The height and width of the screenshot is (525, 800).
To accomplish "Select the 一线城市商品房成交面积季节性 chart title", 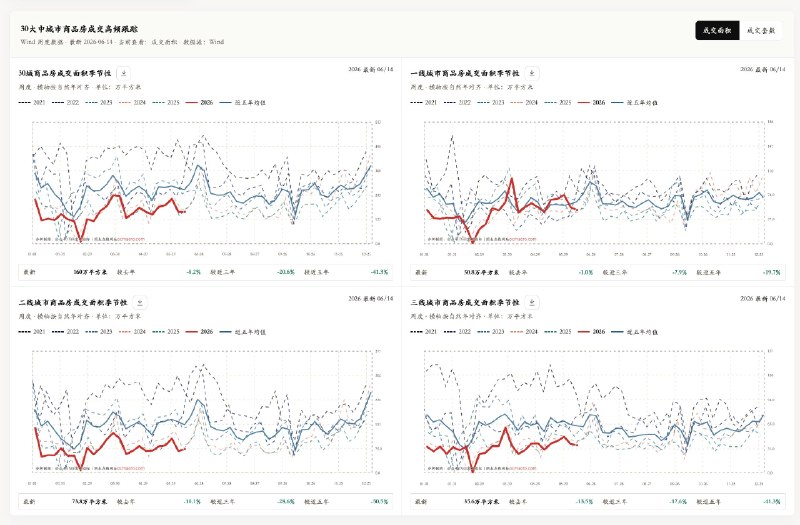I will point(465,73).
